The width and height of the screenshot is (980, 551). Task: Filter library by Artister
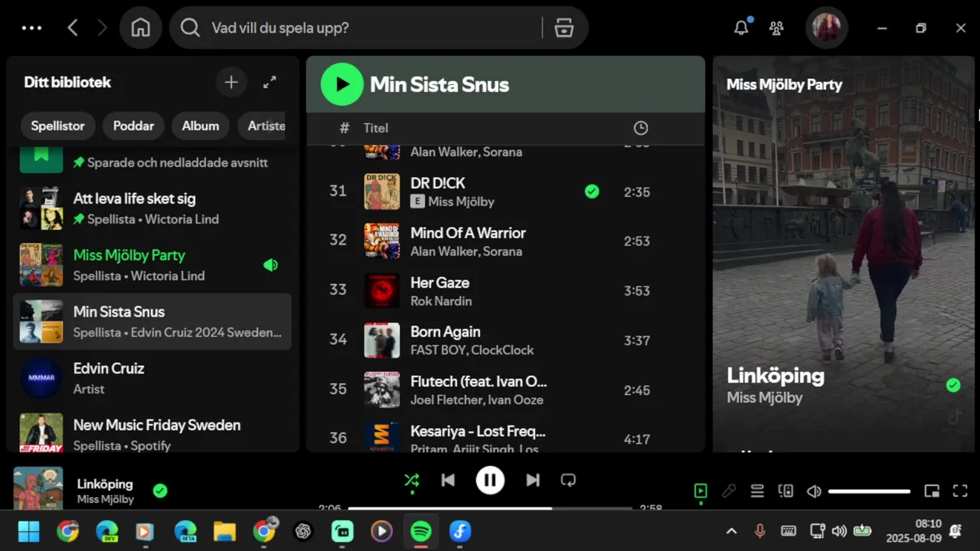pyautogui.click(x=263, y=126)
